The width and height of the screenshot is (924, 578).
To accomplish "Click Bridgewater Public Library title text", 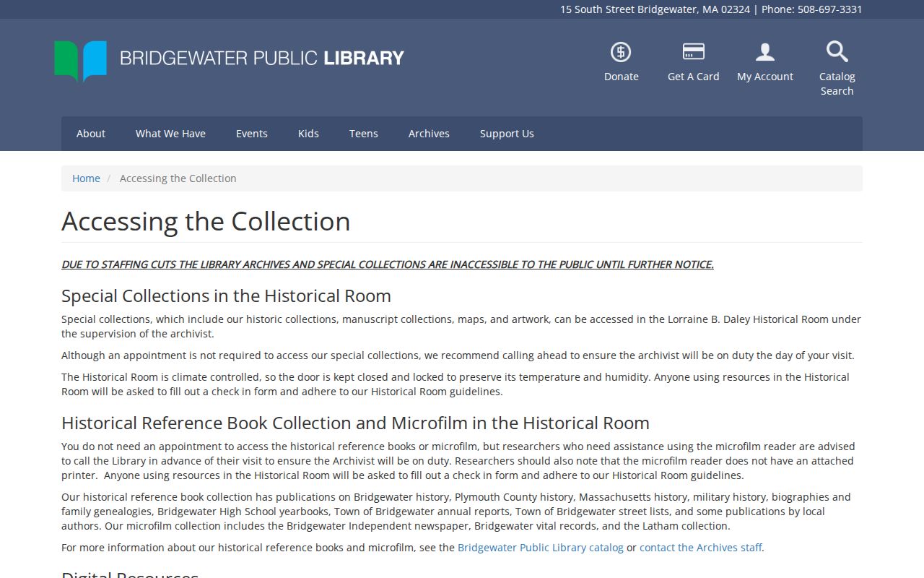I will coord(262,58).
